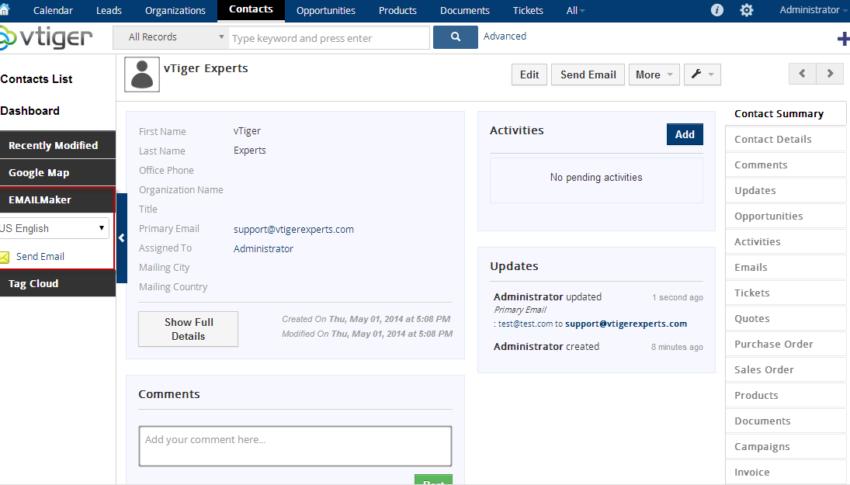Add a new activity
Image resolution: width=850 pixels, height=485 pixels.
point(685,134)
